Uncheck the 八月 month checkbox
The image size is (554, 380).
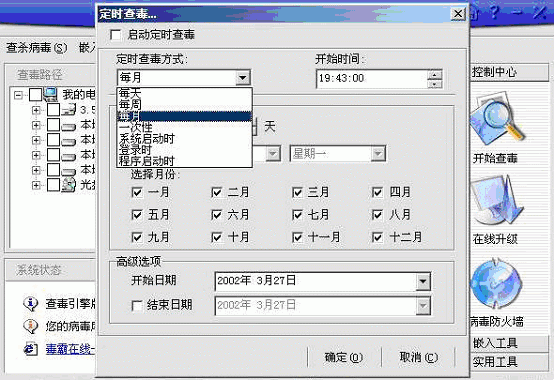[x=377, y=215]
